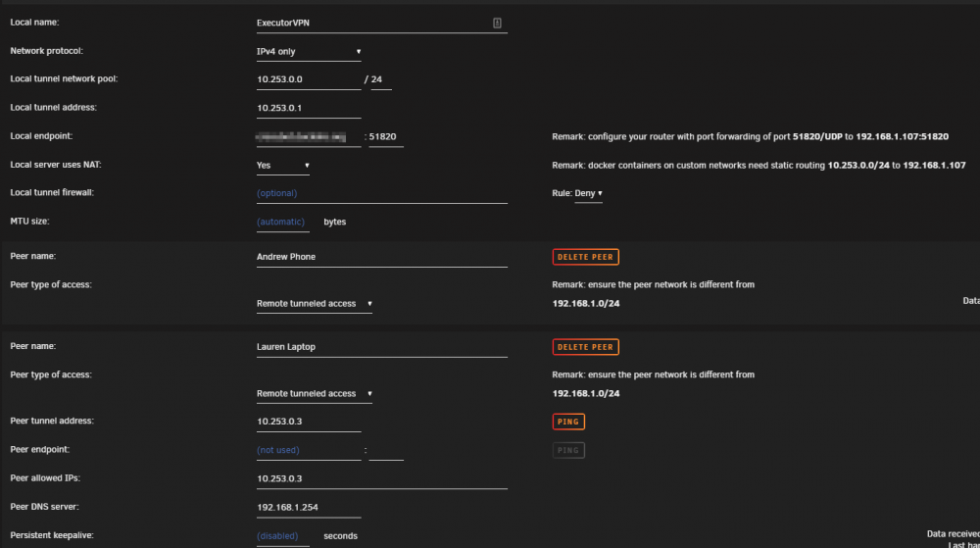The width and height of the screenshot is (980, 548).
Task: Click the Peer DNS server label
Action: pos(44,507)
